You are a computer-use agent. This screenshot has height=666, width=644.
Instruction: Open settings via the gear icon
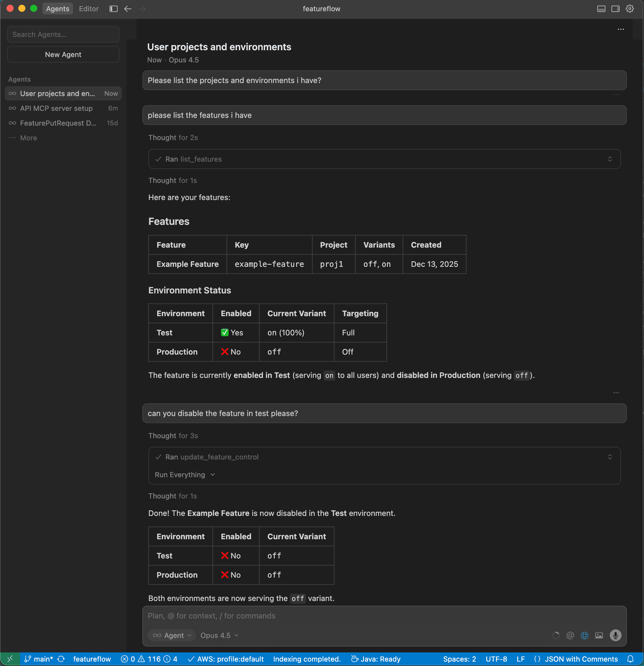[630, 9]
